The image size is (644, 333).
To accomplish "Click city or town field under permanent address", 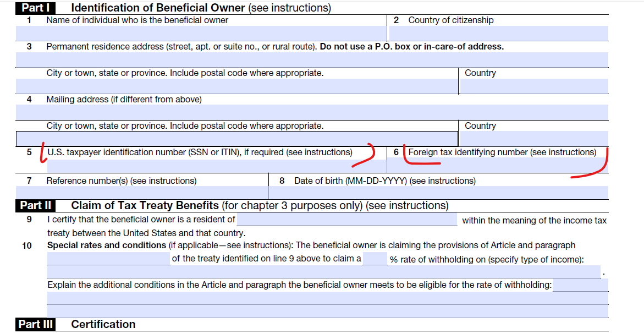I will point(236,86).
